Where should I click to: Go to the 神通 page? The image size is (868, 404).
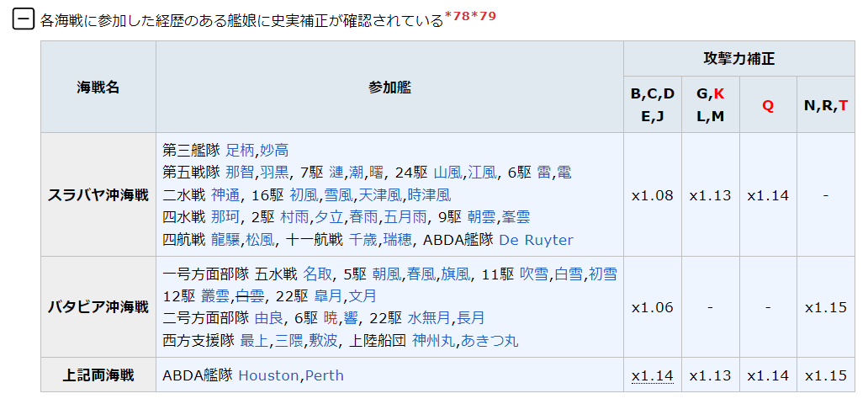click(x=225, y=194)
